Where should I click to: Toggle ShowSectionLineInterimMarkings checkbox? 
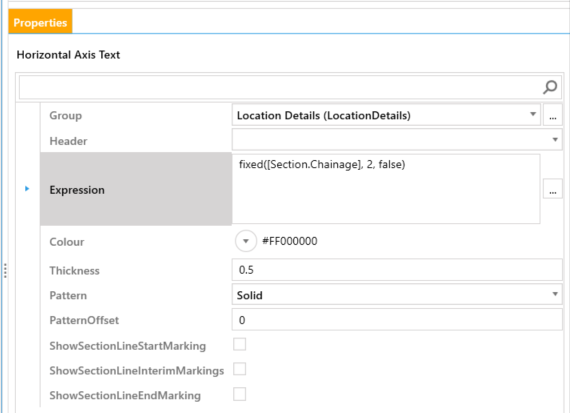coord(240,369)
